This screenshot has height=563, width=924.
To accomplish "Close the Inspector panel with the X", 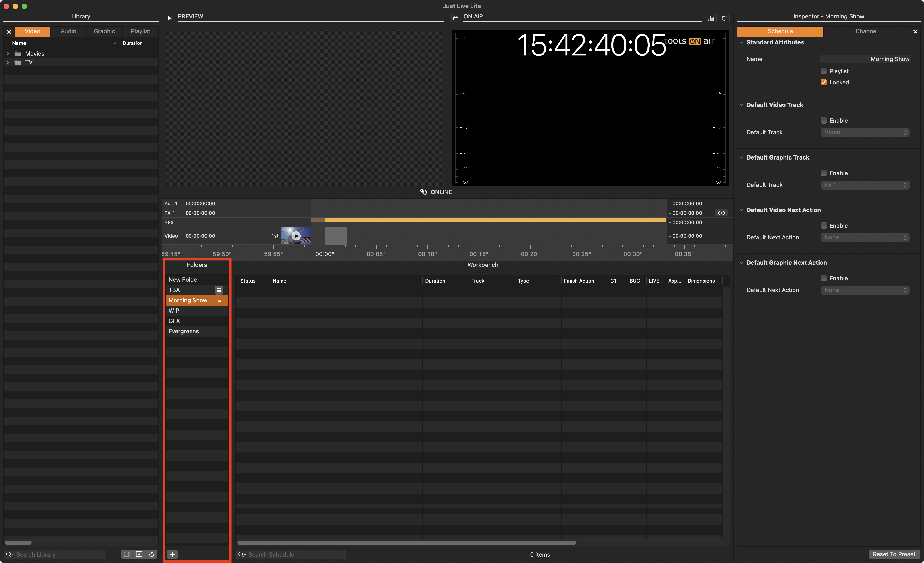I will click(x=915, y=32).
